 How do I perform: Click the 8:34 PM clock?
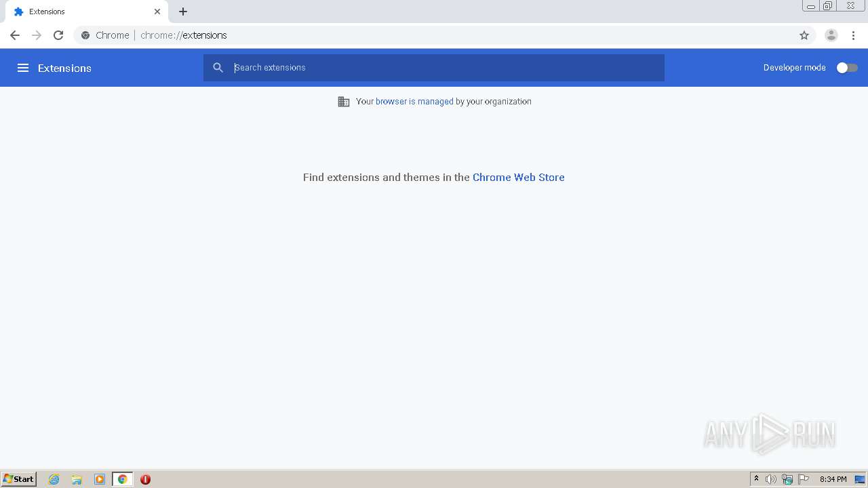coord(833,479)
